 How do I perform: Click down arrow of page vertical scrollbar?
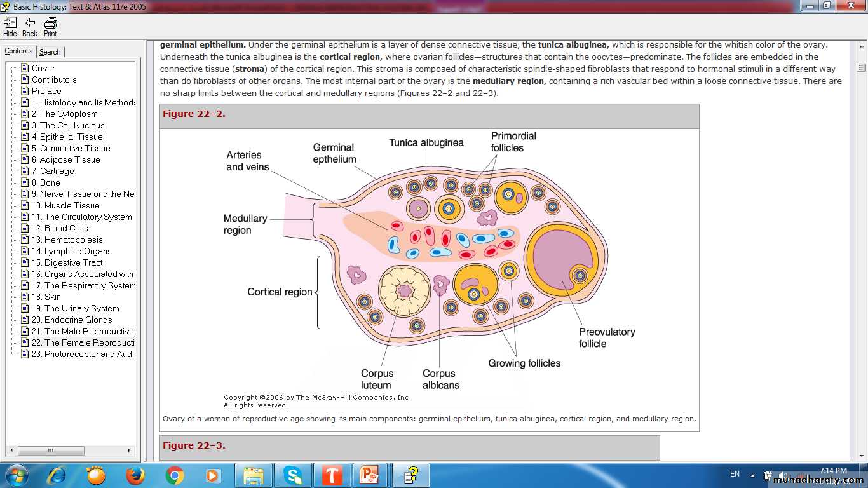tap(861, 456)
